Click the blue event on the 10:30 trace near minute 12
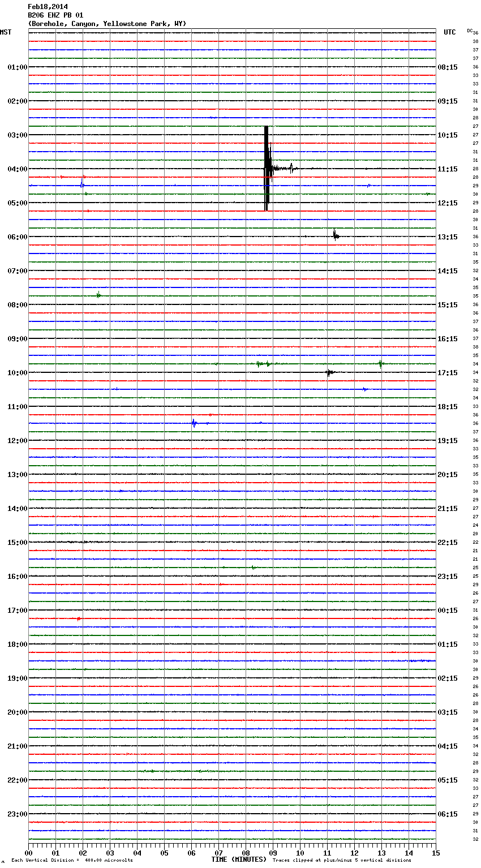Image resolution: width=481 pixels, height=868 pixels. [x=365, y=389]
